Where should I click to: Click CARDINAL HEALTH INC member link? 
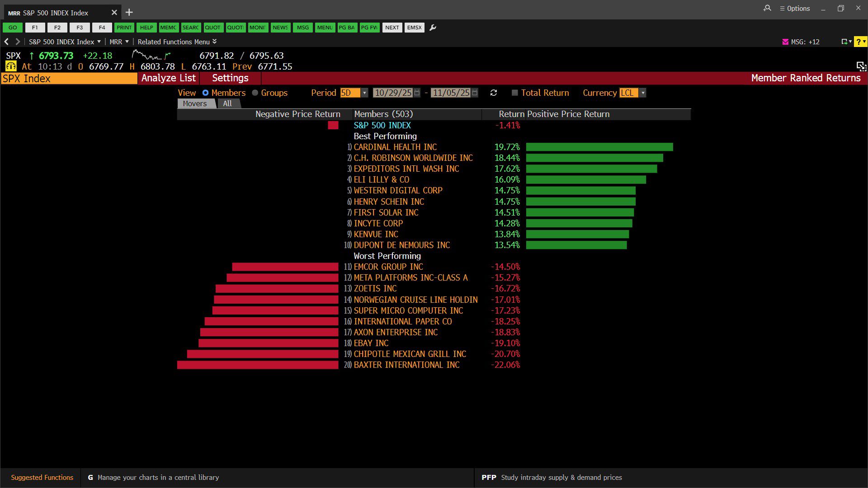(395, 147)
